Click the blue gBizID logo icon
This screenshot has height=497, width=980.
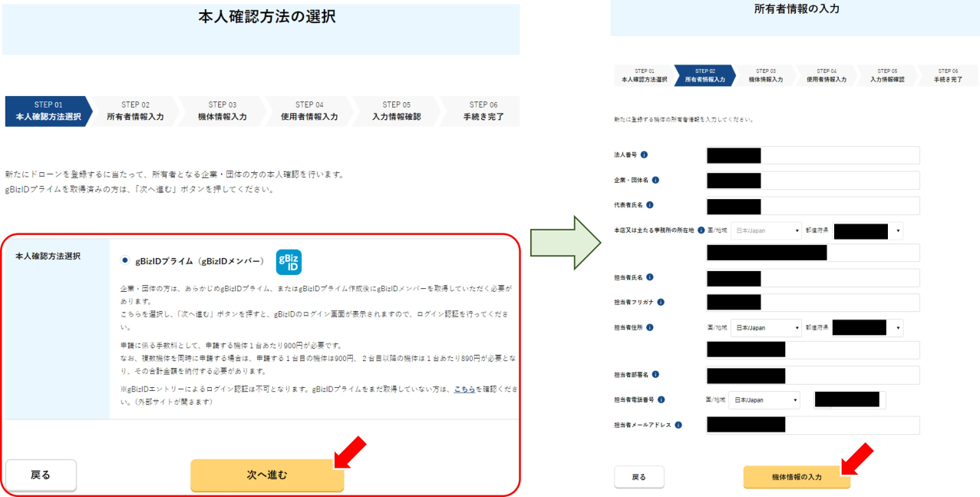(x=289, y=261)
